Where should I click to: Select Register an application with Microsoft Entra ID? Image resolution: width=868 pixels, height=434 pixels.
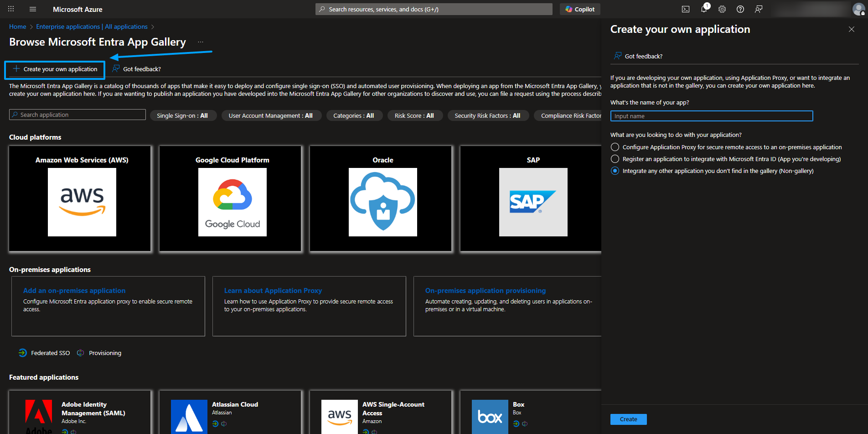click(x=615, y=159)
